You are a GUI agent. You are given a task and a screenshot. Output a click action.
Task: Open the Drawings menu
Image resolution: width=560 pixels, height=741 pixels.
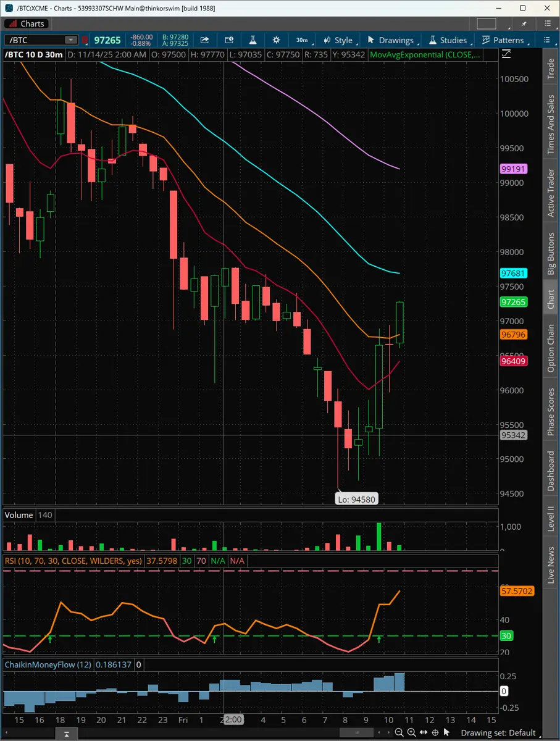click(390, 40)
